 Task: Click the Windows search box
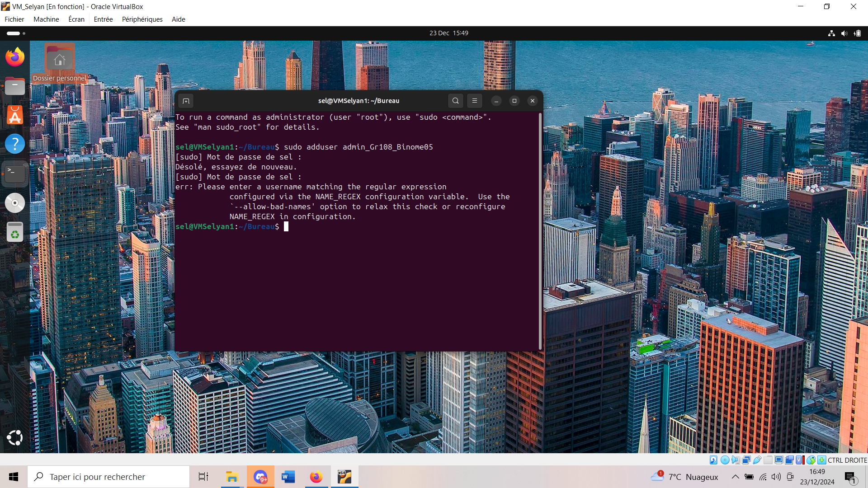click(108, 477)
